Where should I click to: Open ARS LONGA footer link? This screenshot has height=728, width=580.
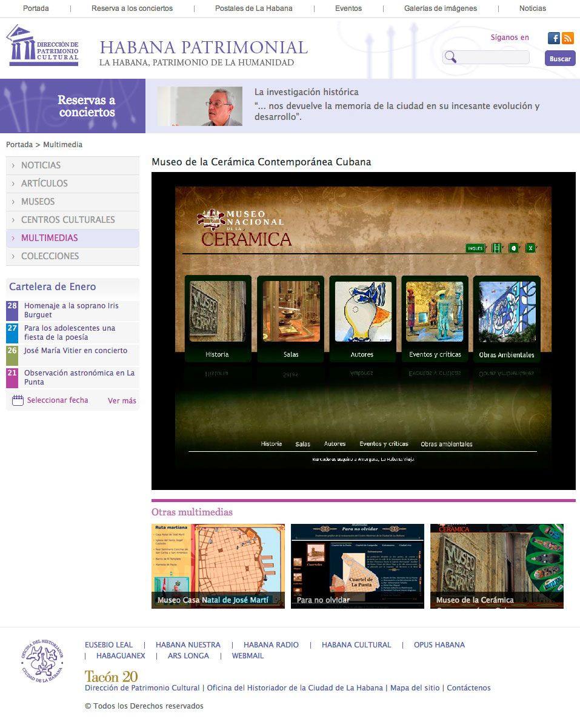[x=188, y=656]
